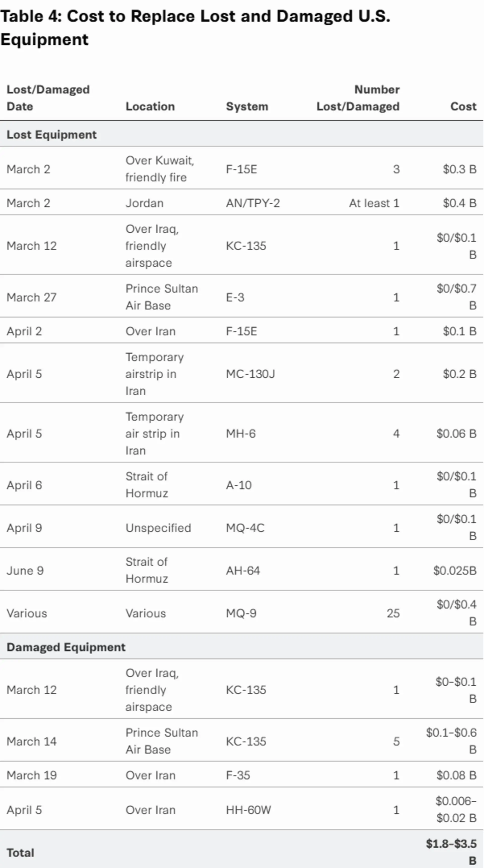Image resolution: width=484 pixels, height=868 pixels.
Task: Click the MC-130J system cell
Action: (250, 374)
